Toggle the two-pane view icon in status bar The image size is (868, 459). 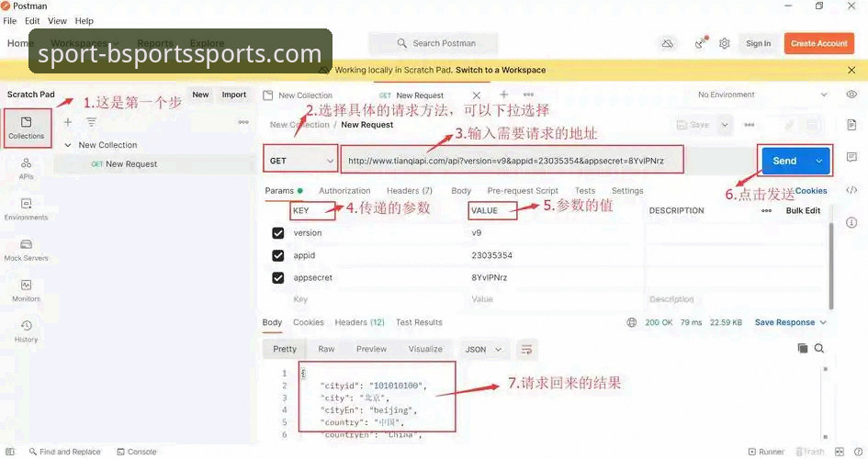pos(840,452)
